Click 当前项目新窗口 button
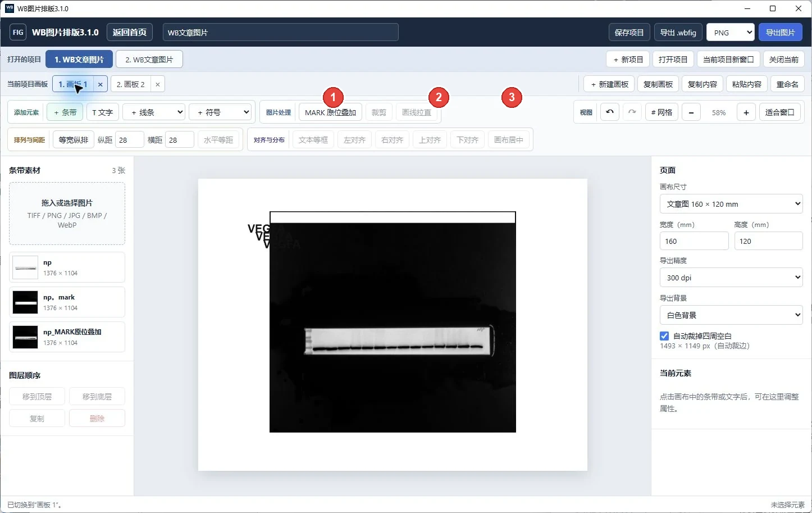Image resolution: width=812 pixels, height=513 pixels. (728, 60)
